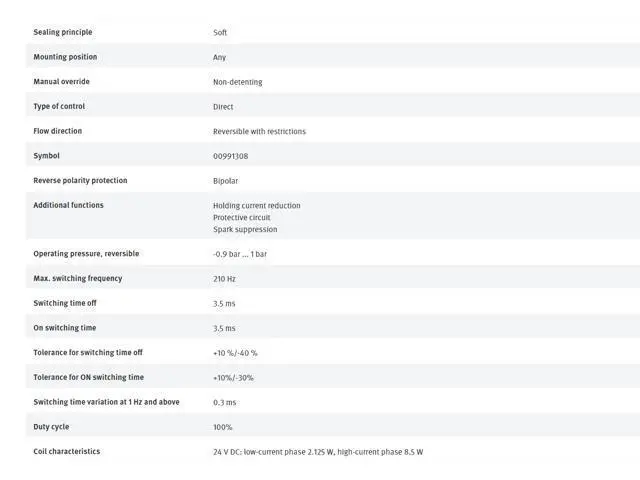
Task: Select the Protective circuit entry
Action: (241, 217)
